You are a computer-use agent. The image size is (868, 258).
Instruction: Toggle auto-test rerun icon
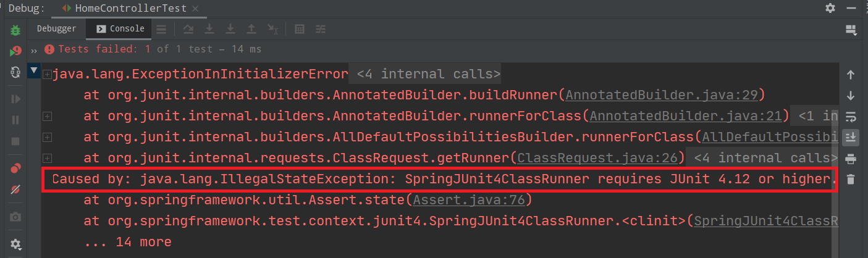point(16,72)
